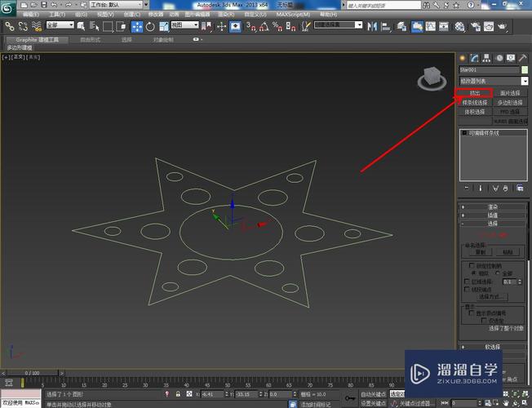The image size is (532, 408).
Task: Select the Select and Link chain tool
Action: 10,26
